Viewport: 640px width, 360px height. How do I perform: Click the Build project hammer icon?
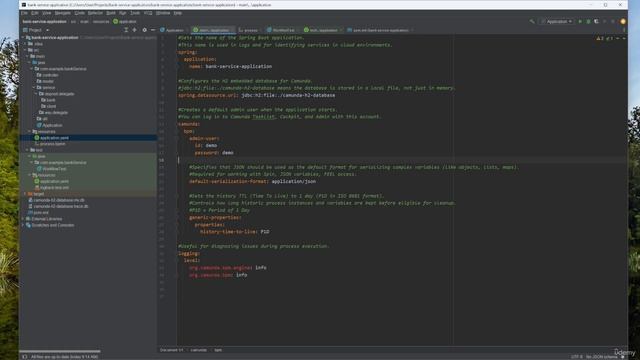[x=532, y=21]
